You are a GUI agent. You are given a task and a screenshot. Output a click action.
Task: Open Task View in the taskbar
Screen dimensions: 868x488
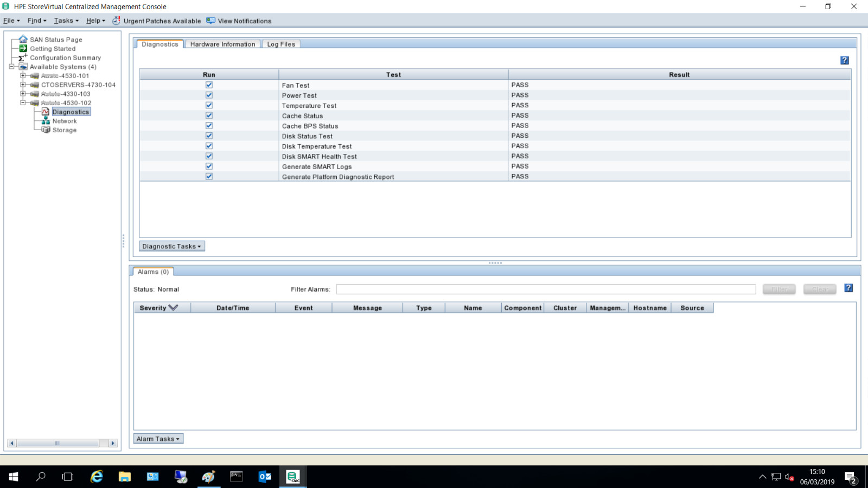click(x=68, y=477)
